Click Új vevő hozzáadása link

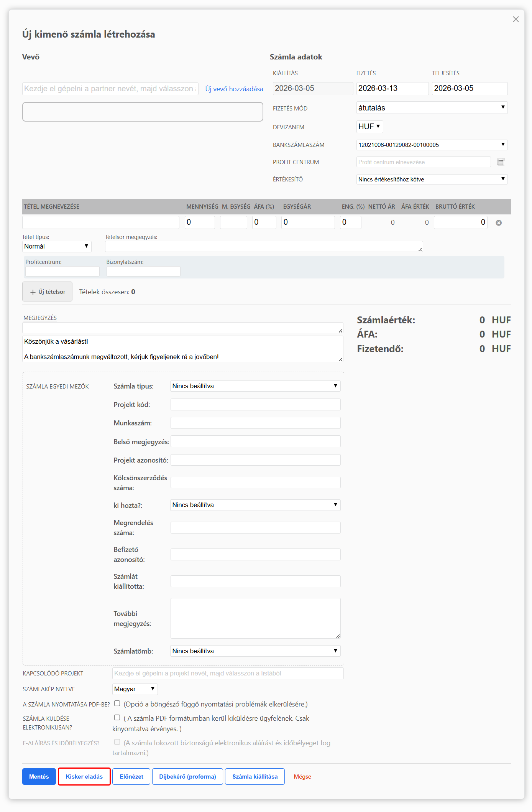tap(234, 89)
